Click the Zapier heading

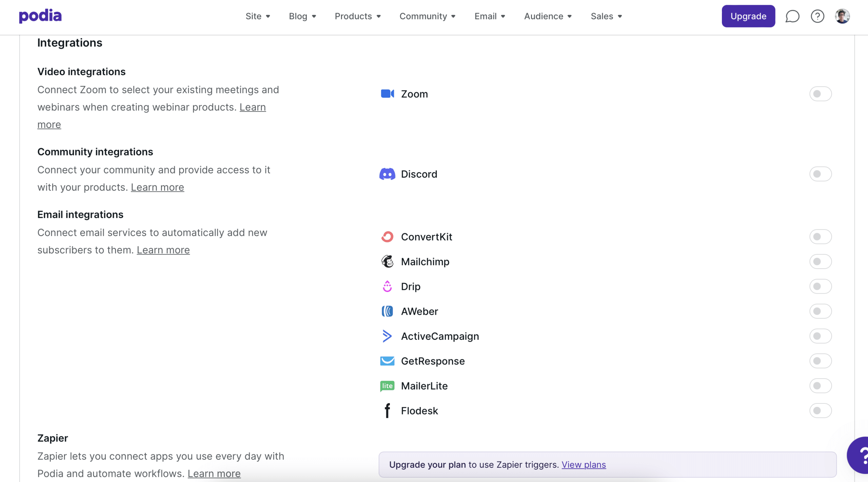[x=53, y=438]
